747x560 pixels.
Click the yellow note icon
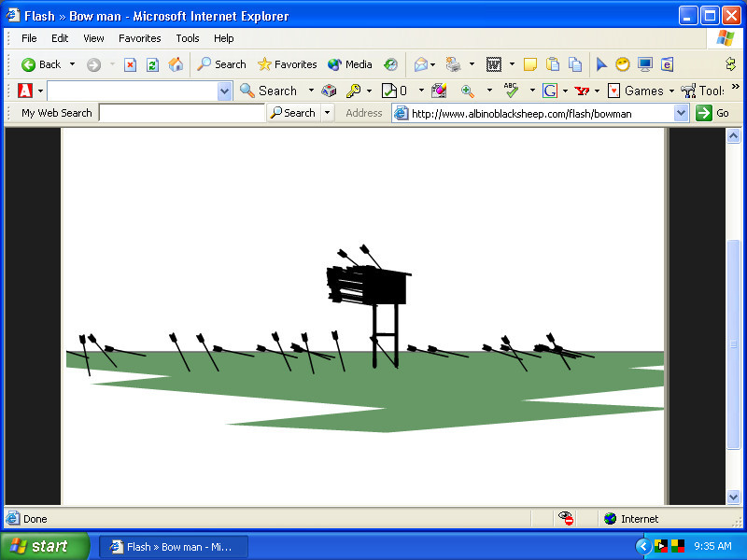point(529,64)
